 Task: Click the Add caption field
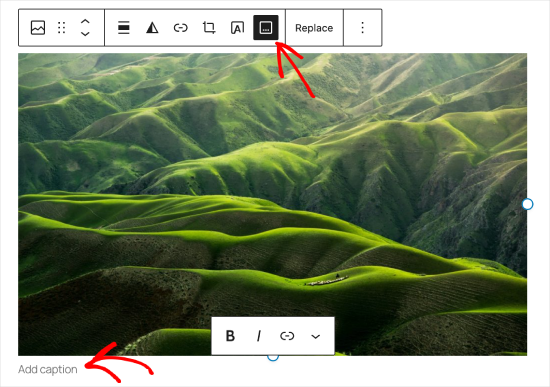(48, 369)
